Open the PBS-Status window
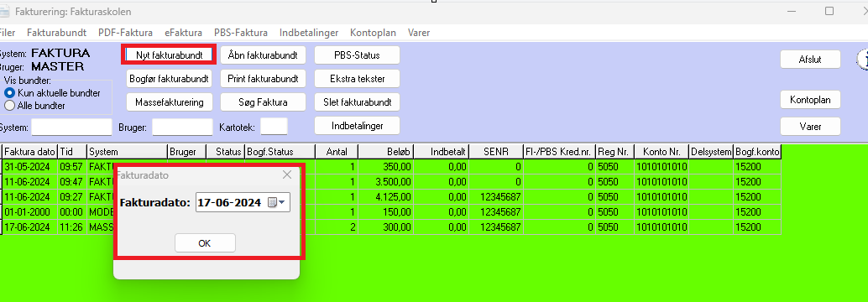Viewport: 868px width, 302px height. tap(357, 55)
